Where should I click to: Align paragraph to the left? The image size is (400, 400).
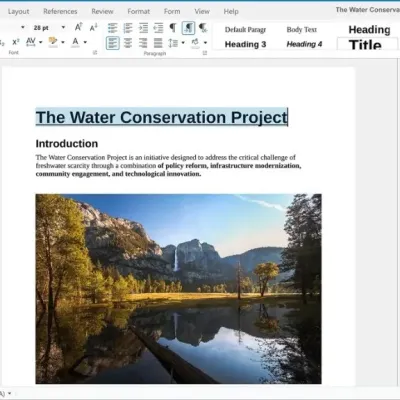coord(113,43)
